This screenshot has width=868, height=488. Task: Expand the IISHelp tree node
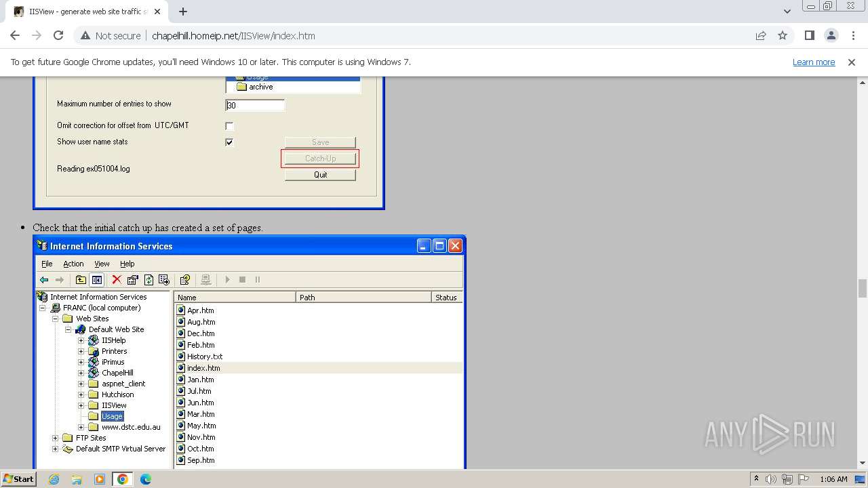(x=81, y=340)
